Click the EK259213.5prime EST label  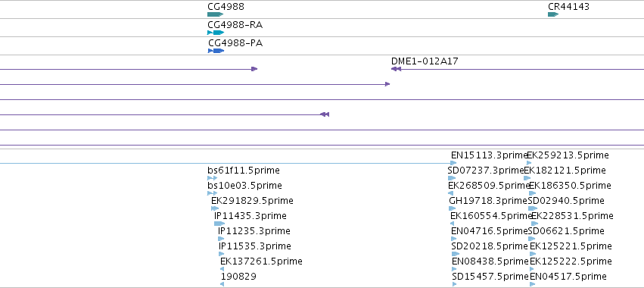(568, 155)
